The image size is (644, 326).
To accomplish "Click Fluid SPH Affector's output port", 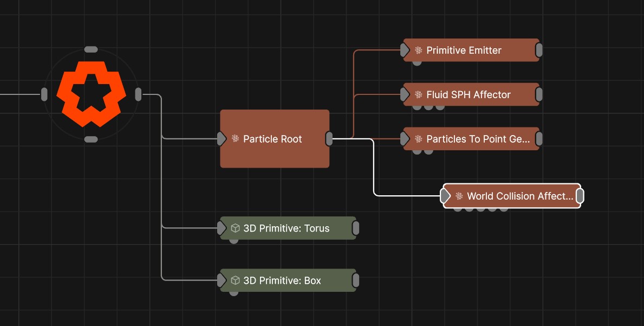I will coord(539,94).
